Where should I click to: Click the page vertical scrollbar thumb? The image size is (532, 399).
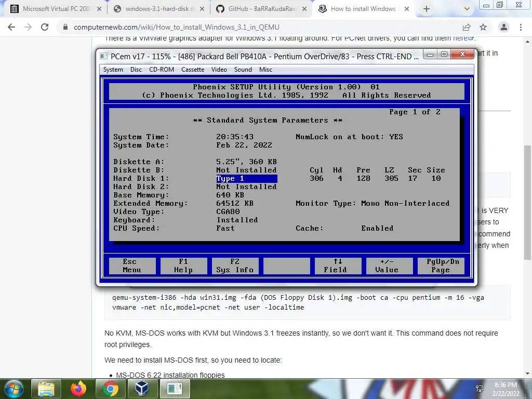pos(527,202)
